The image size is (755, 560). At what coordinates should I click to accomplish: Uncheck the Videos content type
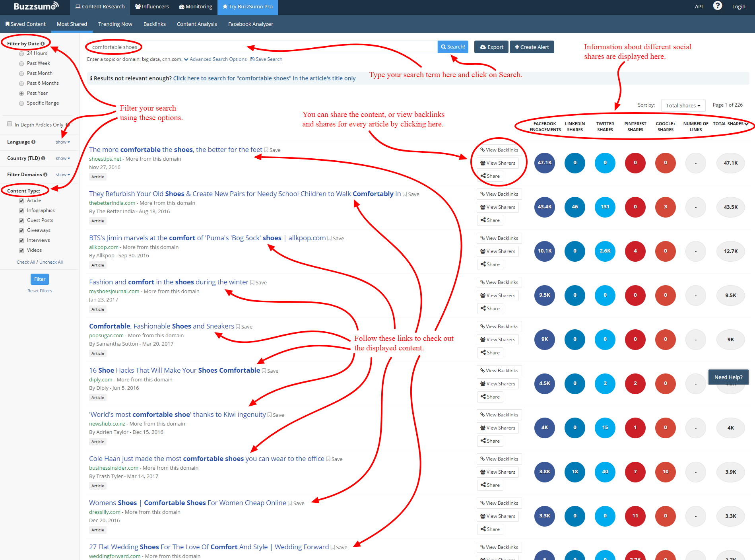click(x=21, y=251)
